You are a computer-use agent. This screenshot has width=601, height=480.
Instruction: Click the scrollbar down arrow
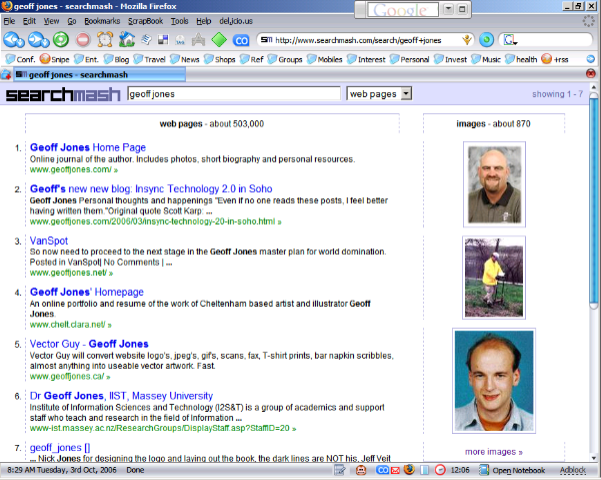pos(593,457)
